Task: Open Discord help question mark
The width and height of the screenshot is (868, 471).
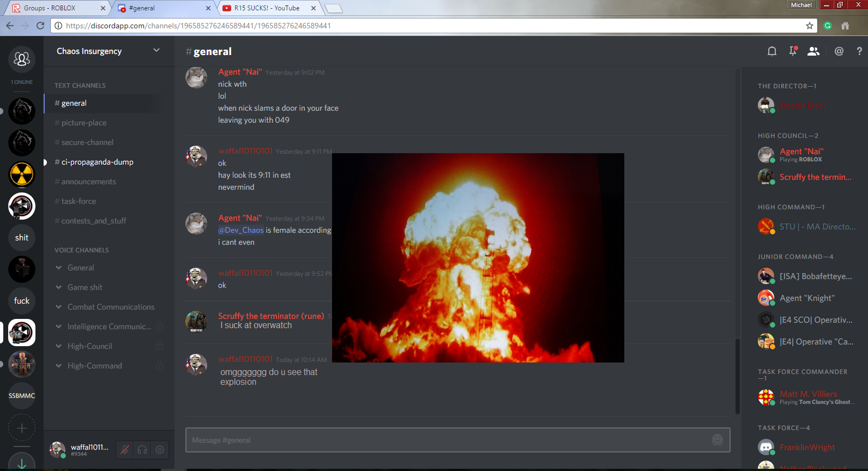Action: 859,51
